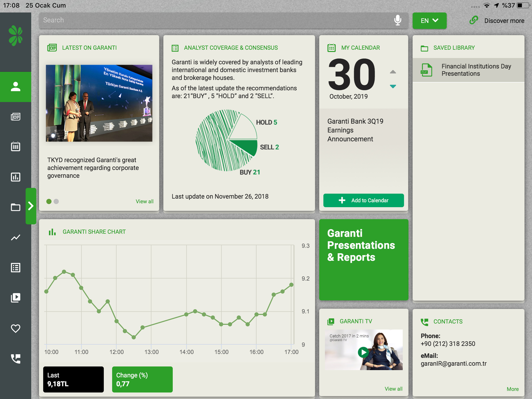Viewport: 532px width, 399px height.
Task: Go to previous calendar date with up arrow
Action: coord(393,72)
